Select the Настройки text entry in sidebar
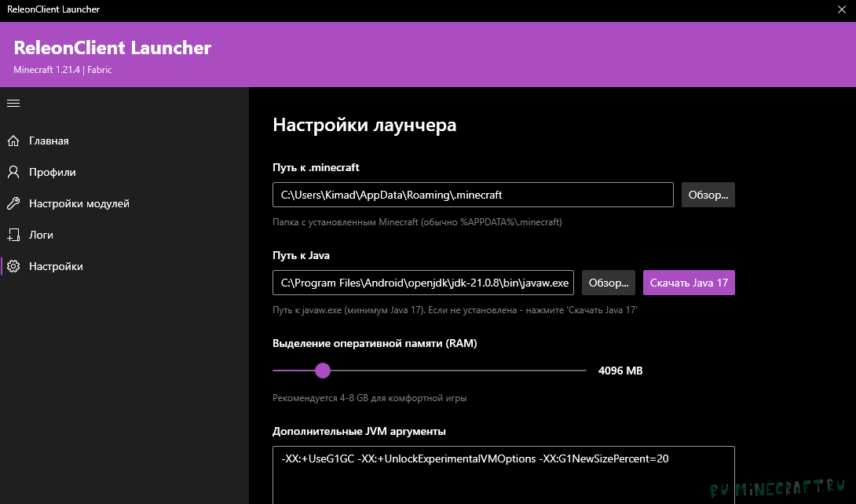The image size is (856, 504). (x=56, y=266)
